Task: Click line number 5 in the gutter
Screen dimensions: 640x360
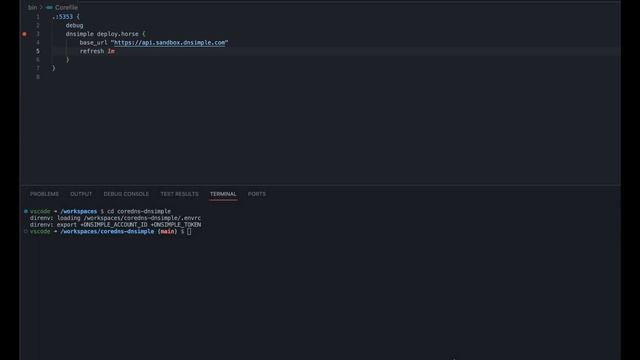Action: (38, 51)
